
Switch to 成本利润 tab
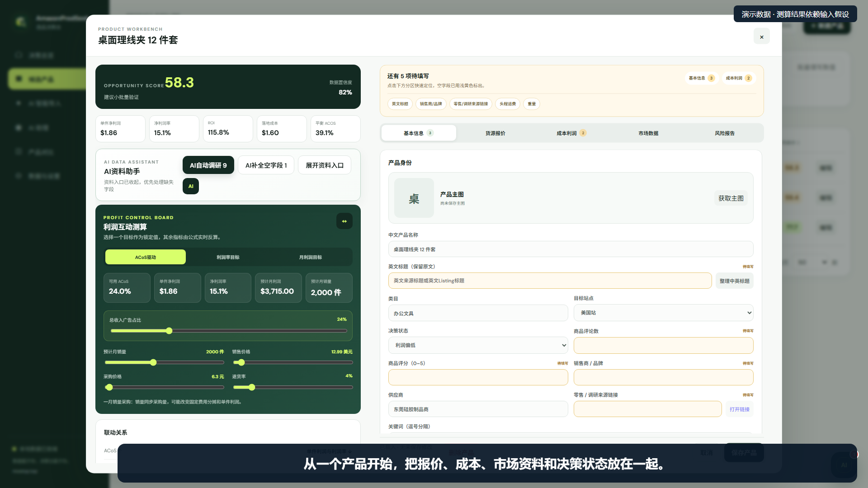tap(571, 133)
